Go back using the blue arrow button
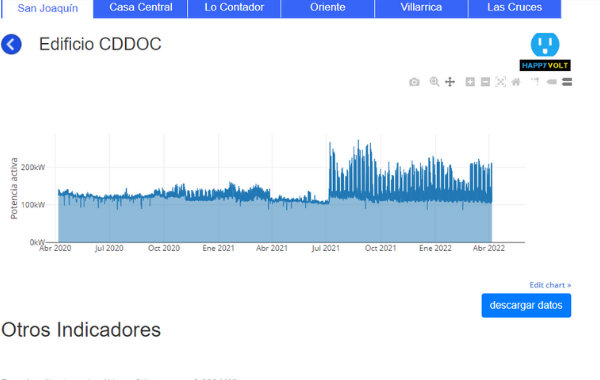The height and width of the screenshot is (380, 600). (11, 44)
